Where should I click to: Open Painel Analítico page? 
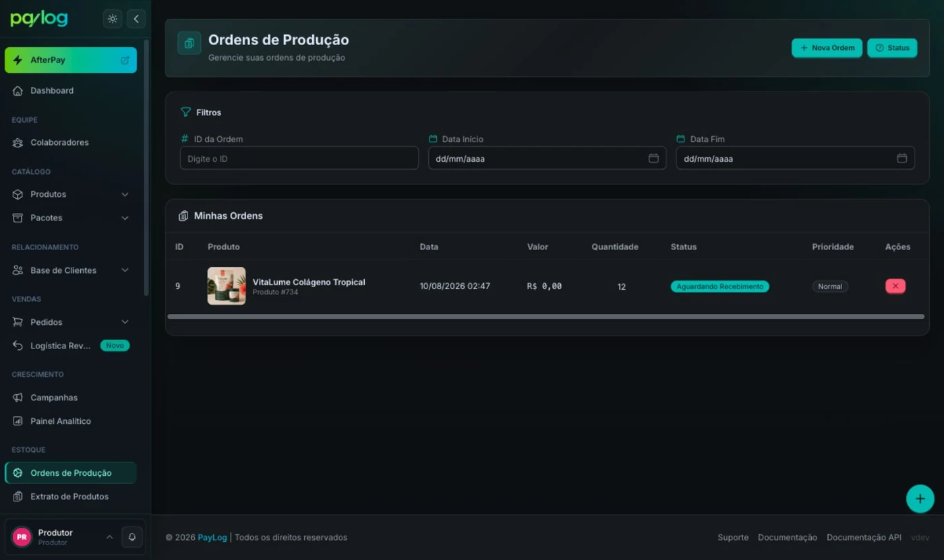(x=71, y=421)
